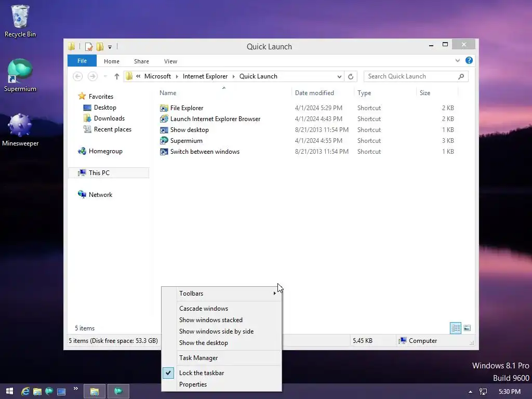Select the File Explorer shortcut file
The width and height of the screenshot is (532, 399).
(181, 108)
